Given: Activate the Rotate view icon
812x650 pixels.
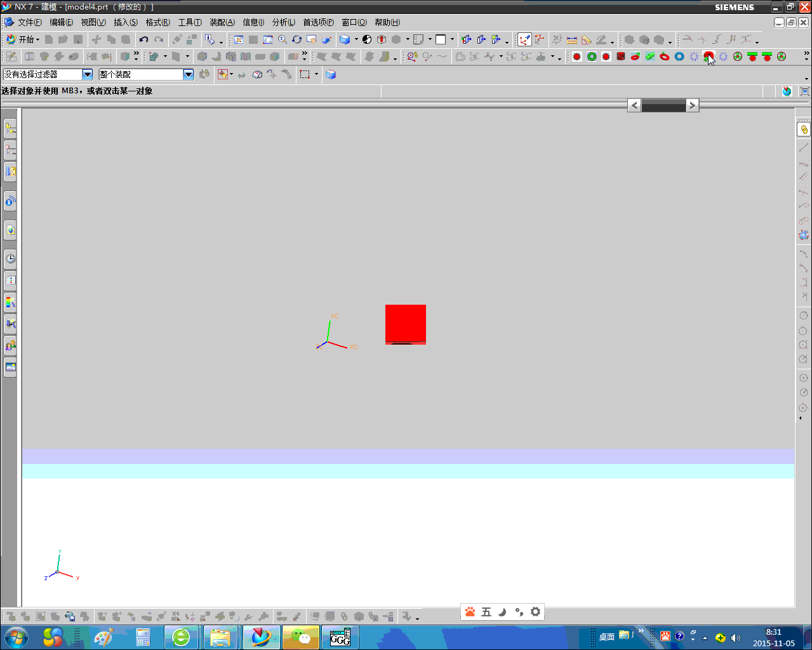Looking at the screenshot, I should pos(297,39).
